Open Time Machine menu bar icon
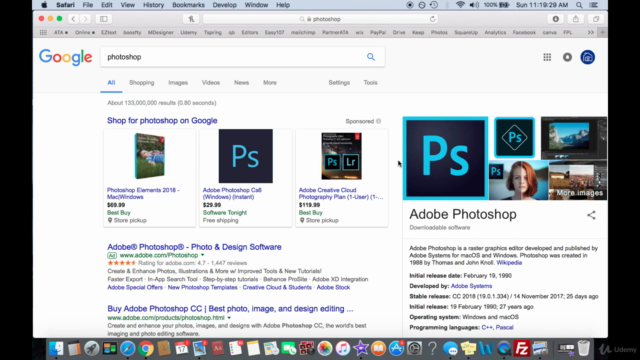 [x=434, y=5]
